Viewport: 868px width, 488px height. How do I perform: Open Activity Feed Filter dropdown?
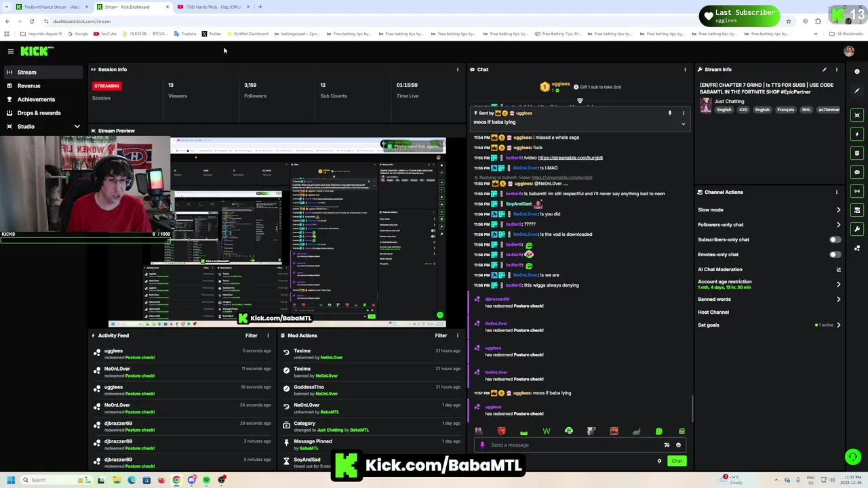pyautogui.click(x=251, y=335)
